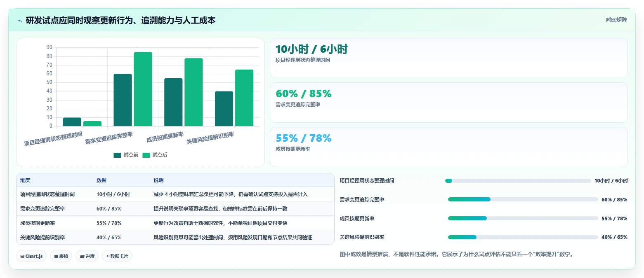
Task: Click table data cell 10小时 / 6小时
Action: (x=113, y=194)
